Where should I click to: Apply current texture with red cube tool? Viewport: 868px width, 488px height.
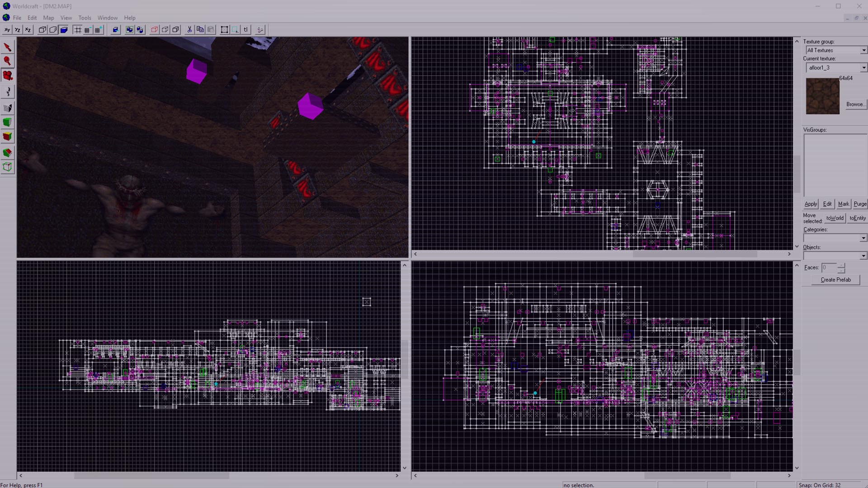(8, 136)
